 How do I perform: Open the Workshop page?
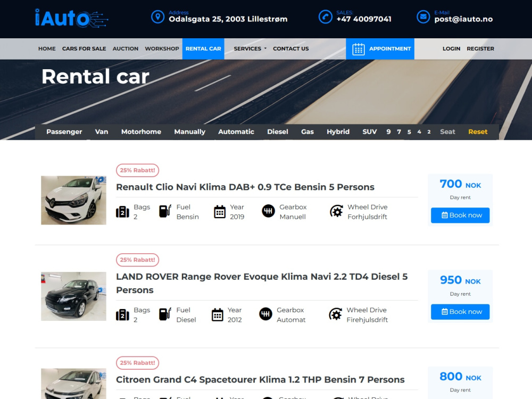[x=162, y=48]
